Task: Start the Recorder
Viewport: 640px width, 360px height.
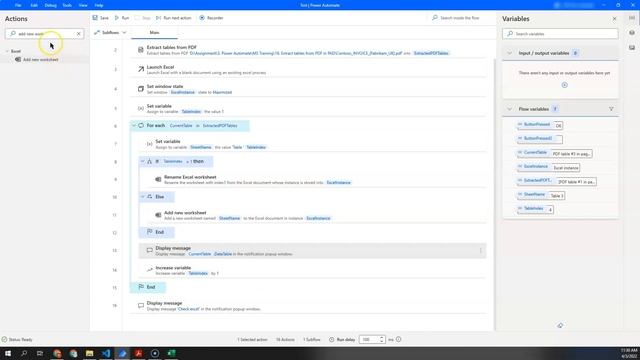Action: 211,18
